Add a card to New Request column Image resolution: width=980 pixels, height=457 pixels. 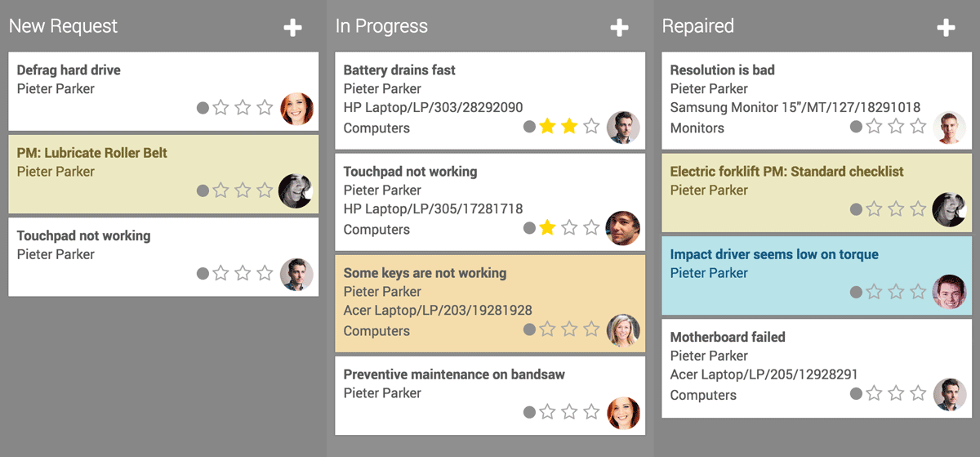click(292, 28)
